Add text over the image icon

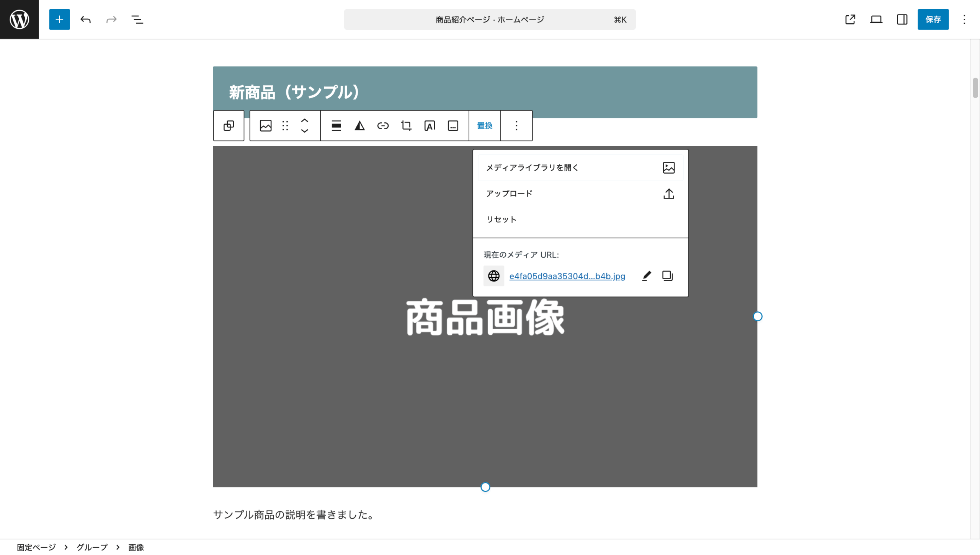[x=430, y=125]
